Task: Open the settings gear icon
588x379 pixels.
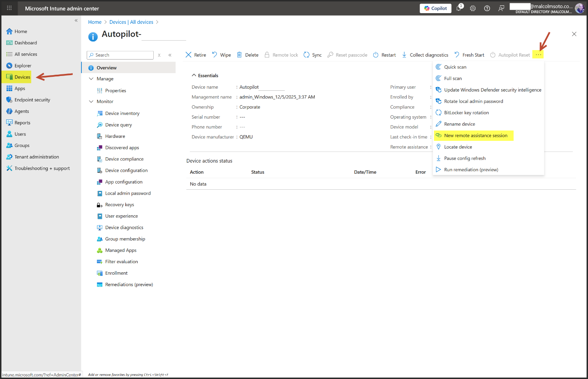Action: point(473,8)
